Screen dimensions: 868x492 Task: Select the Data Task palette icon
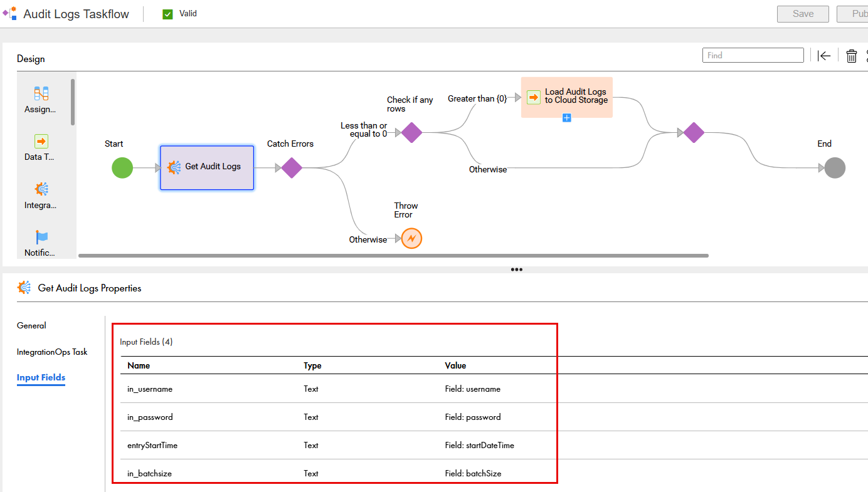[41, 142]
